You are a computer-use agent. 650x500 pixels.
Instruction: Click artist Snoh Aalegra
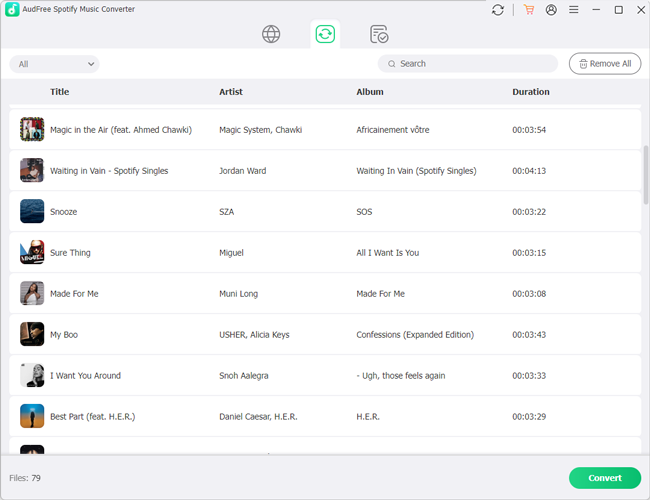(x=244, y=376)
